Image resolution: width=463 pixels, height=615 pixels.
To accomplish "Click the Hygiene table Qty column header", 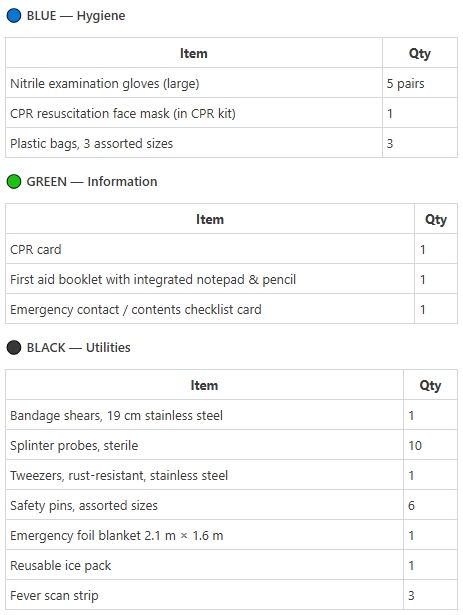I will tap(420, 53).
